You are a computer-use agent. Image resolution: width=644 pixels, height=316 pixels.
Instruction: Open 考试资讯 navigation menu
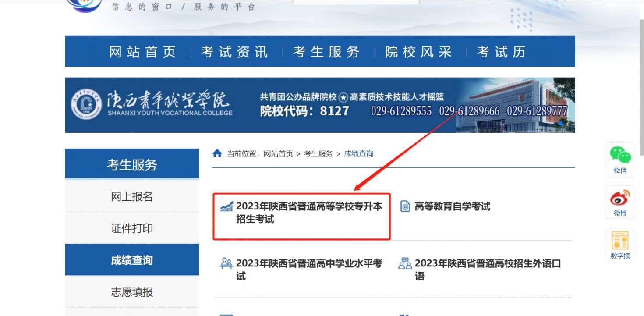click(x=234, y=52)
